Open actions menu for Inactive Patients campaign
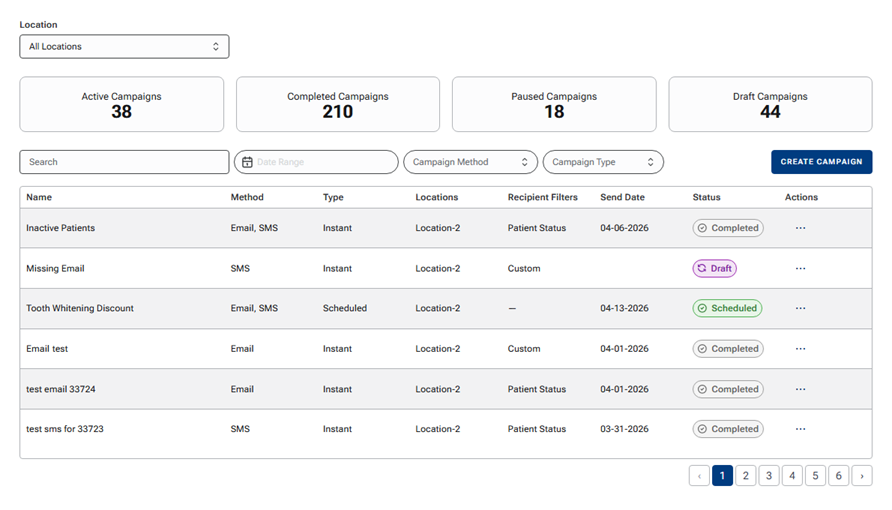Image resolution: width=892 pixels, height=510 pixels. 800,228
